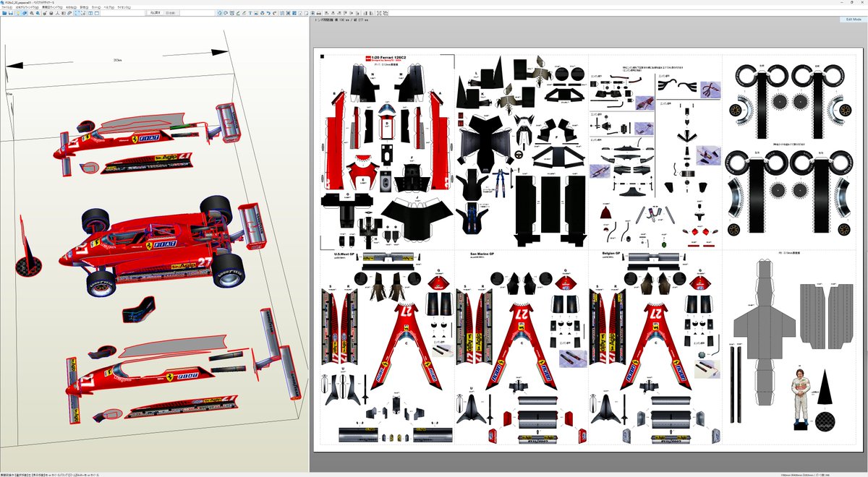This screenshot has height=477, width=868.
Task: Open the 3Dモデルウィンドウ menu
Action: coord(27,7)
